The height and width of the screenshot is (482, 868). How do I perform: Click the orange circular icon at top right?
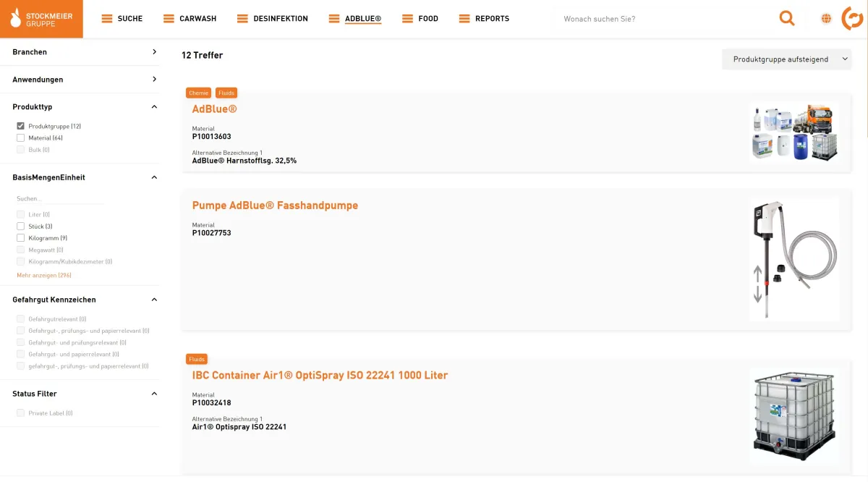point(852,19)
